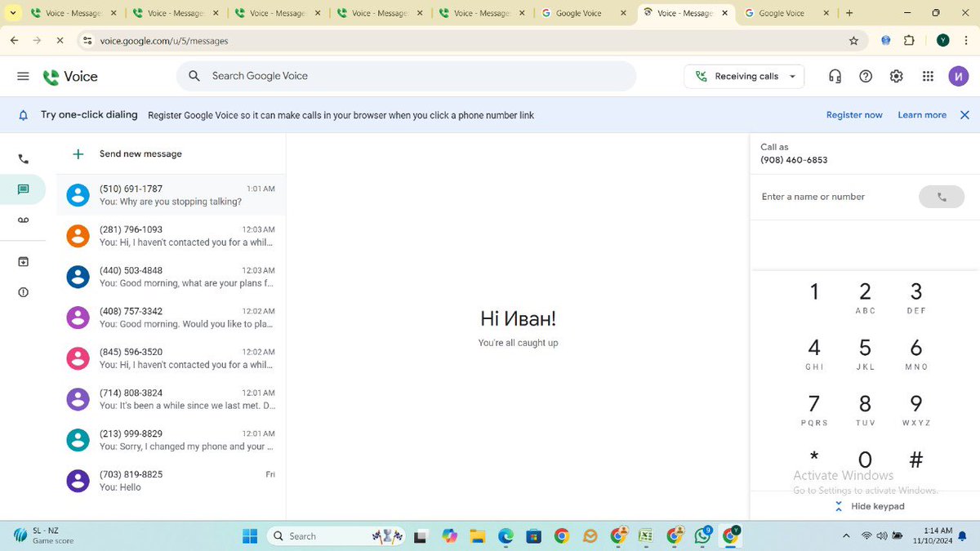Screen dimensions: 980x551
Task: Open the Chrome profile avatar
Action: (942, 40)
